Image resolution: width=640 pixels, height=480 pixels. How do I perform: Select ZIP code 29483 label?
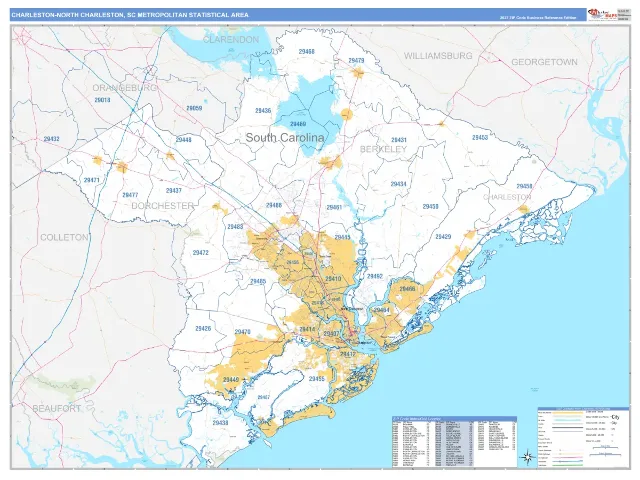[x=235, y=227]
